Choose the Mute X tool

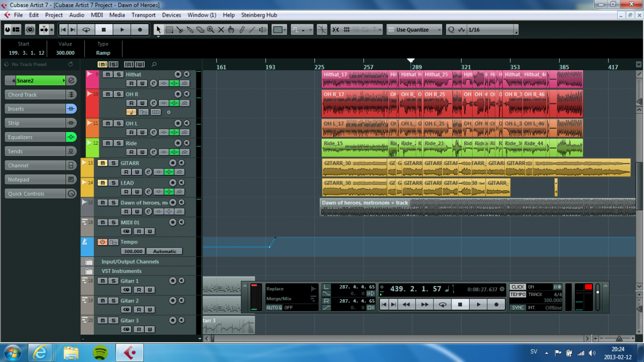(x=221, y=30)
